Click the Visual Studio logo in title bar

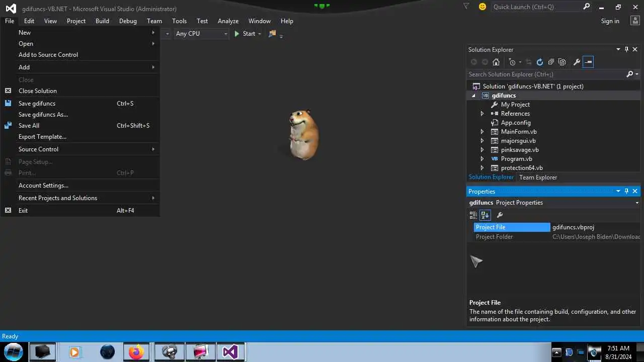coord(11,9)
